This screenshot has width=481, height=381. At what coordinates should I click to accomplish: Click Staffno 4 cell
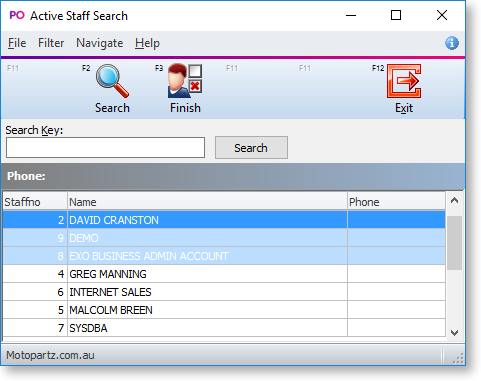[35, 274]
